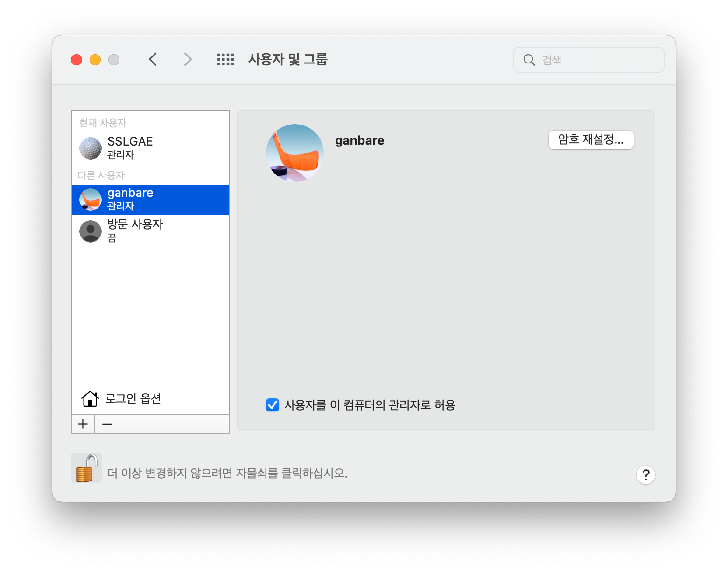The width and height of the screenshot is (728, 571).
Task: Go forward with the right chevron
Action: click(x=188, y=59)
